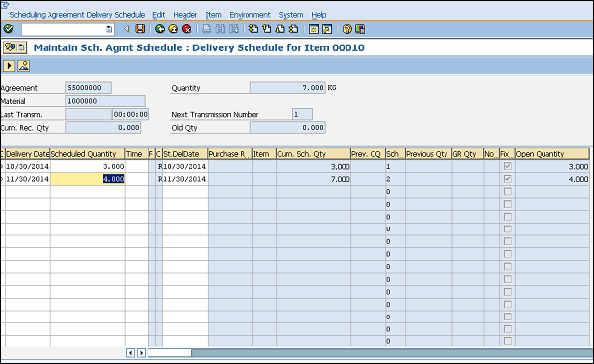594x364 pixels.
Task: Collapse the command field with triangle arrow
Action: pyautogui.click(x=127, y=29)
